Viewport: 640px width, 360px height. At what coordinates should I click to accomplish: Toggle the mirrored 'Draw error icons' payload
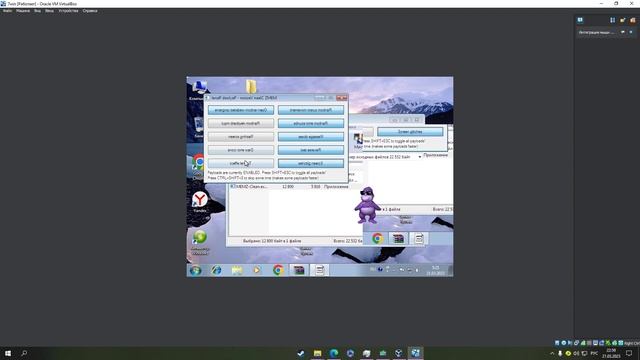point(241,150)
